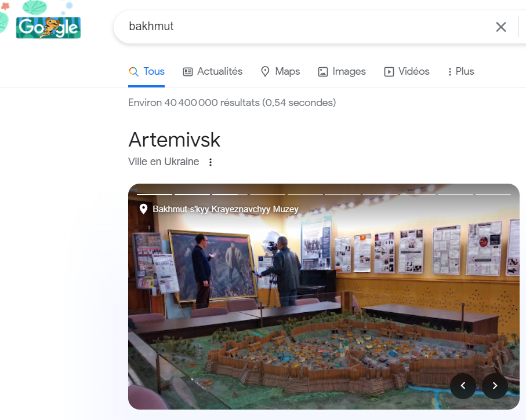Advance to the next carousel photo

pos(495,385)
